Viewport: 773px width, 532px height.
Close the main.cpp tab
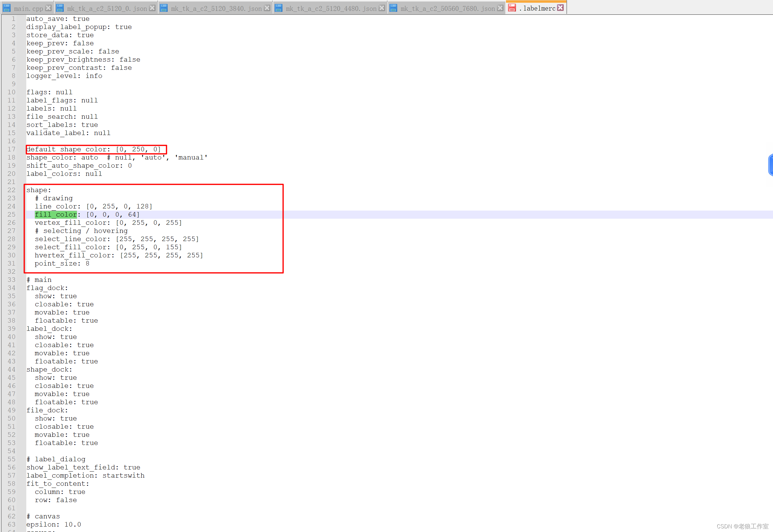[48, 8]
